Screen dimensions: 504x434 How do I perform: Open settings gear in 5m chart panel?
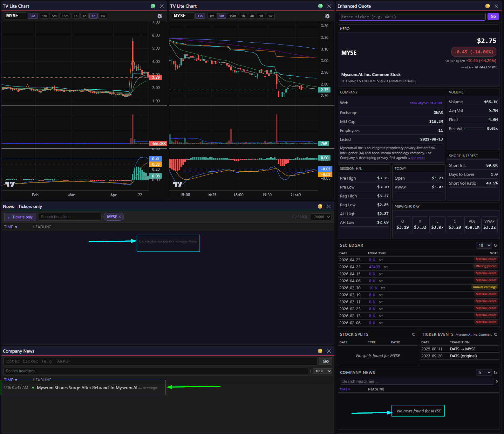(327, 16)
